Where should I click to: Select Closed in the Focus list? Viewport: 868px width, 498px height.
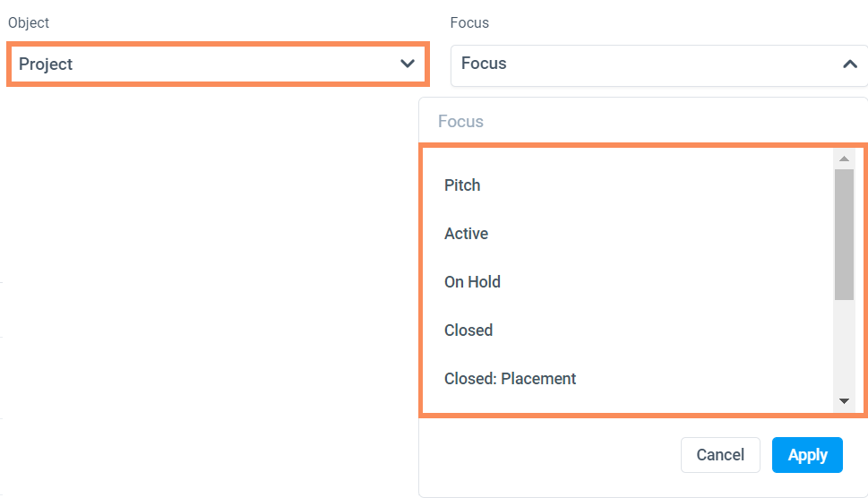(468, 331)
